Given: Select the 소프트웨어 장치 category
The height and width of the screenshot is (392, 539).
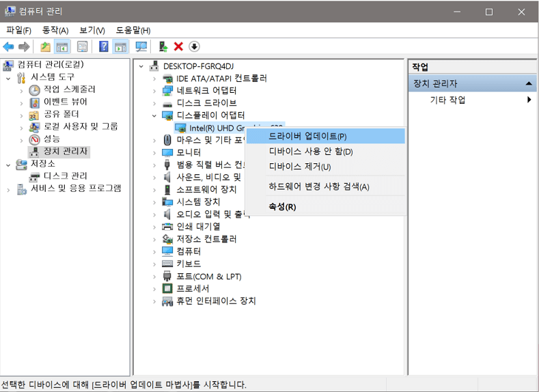Looking at the screenshot, I should [x=206, y=189].
